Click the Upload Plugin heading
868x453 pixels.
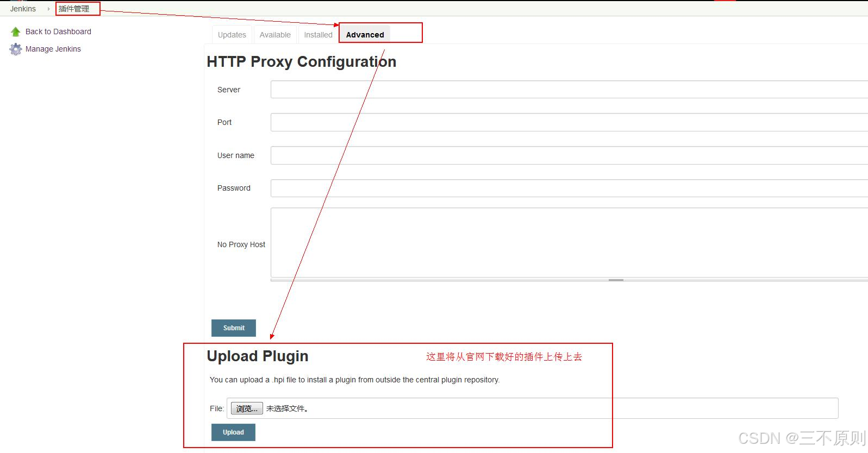click(258, 356)
